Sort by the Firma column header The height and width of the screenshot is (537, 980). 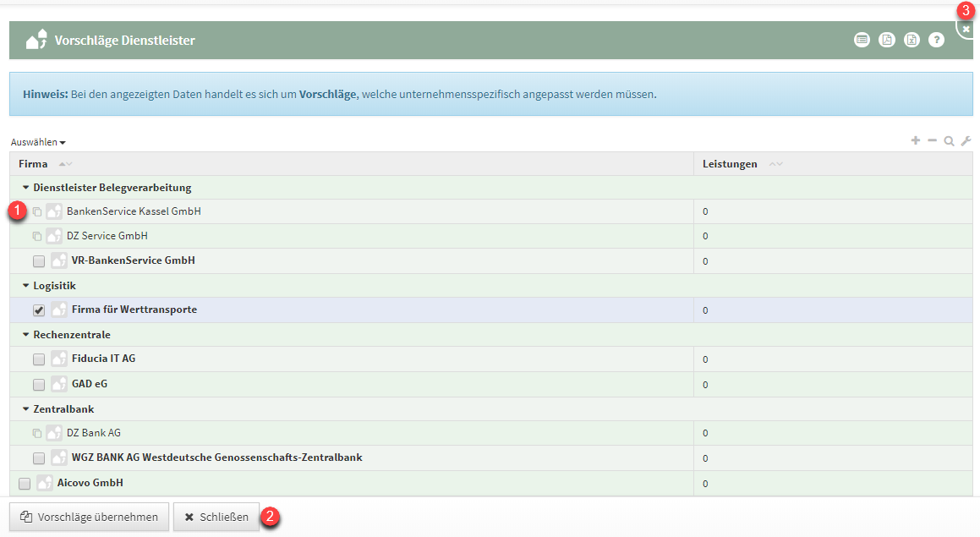[x=34, y=163]
